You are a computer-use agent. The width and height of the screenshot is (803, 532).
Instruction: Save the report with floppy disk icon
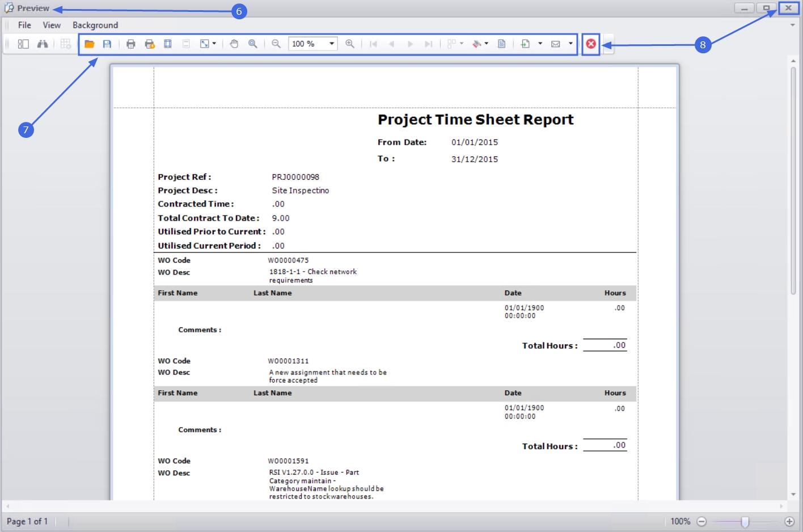tap(107, 44)
